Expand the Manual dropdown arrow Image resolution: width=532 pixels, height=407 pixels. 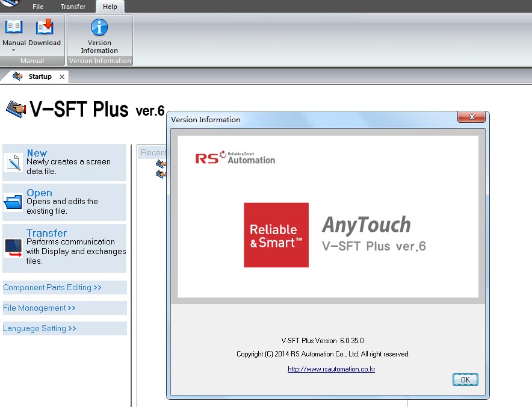(x=14, y=51)
